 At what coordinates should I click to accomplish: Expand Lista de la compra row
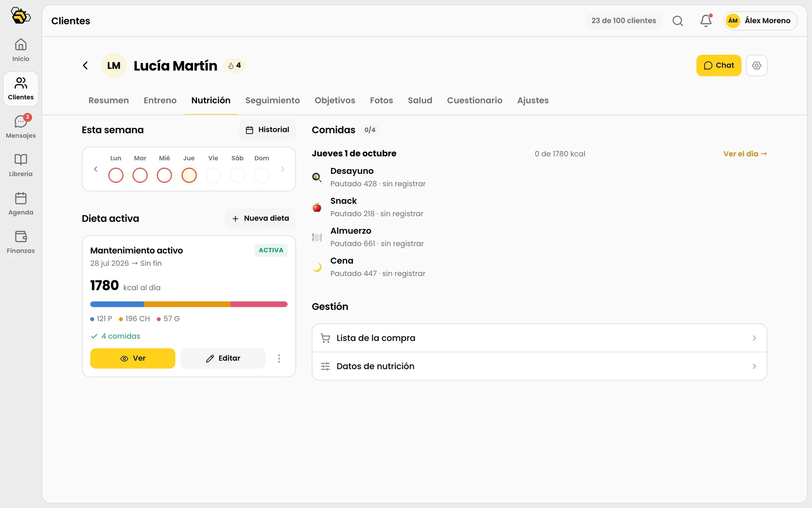point(539,338)
